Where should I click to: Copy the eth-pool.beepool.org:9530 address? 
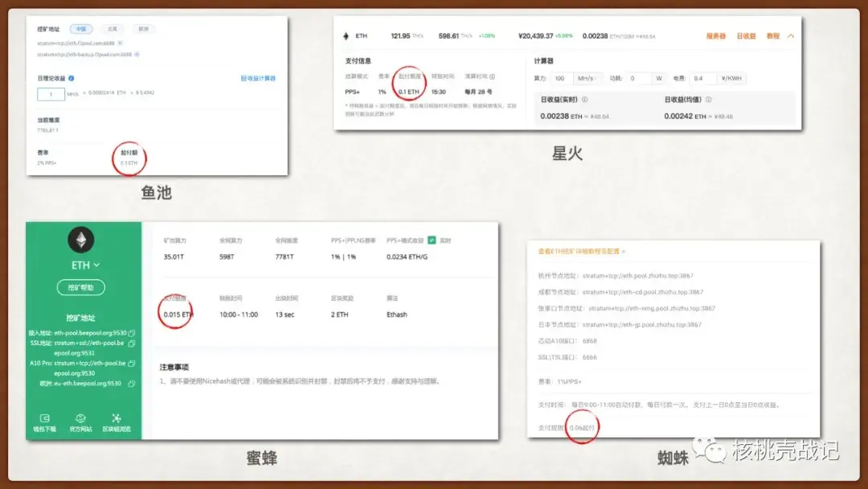132,334
